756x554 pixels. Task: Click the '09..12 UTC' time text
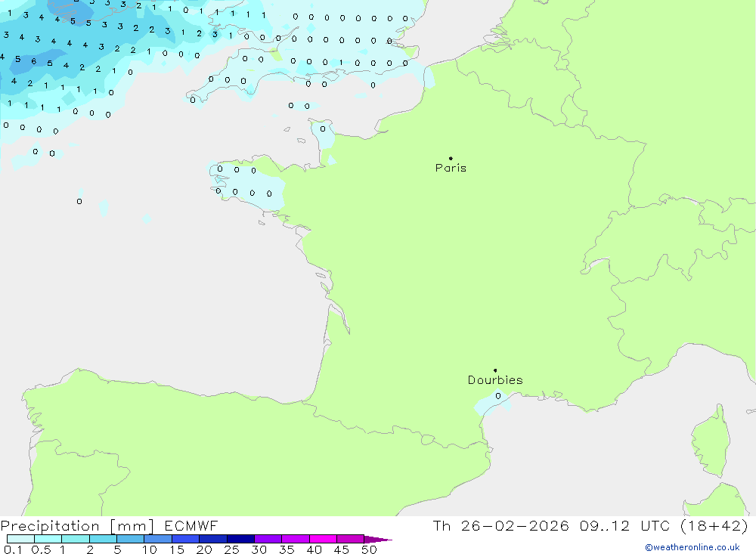625,525
